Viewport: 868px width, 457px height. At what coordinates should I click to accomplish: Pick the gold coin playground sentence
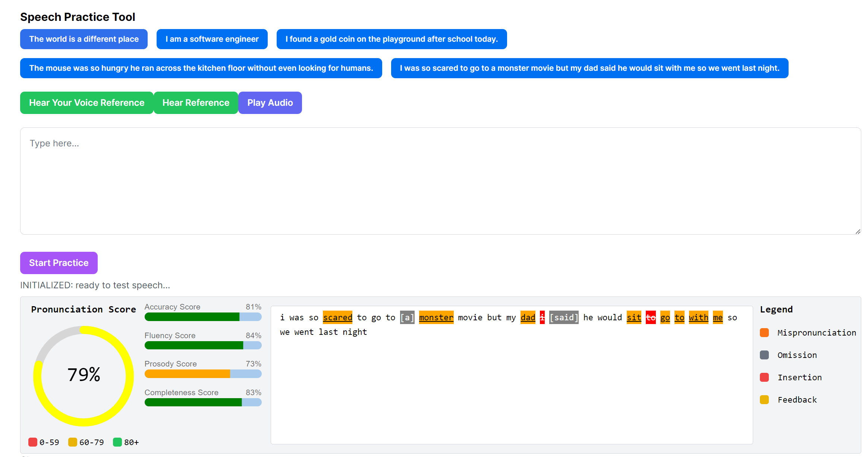point(391,39)
